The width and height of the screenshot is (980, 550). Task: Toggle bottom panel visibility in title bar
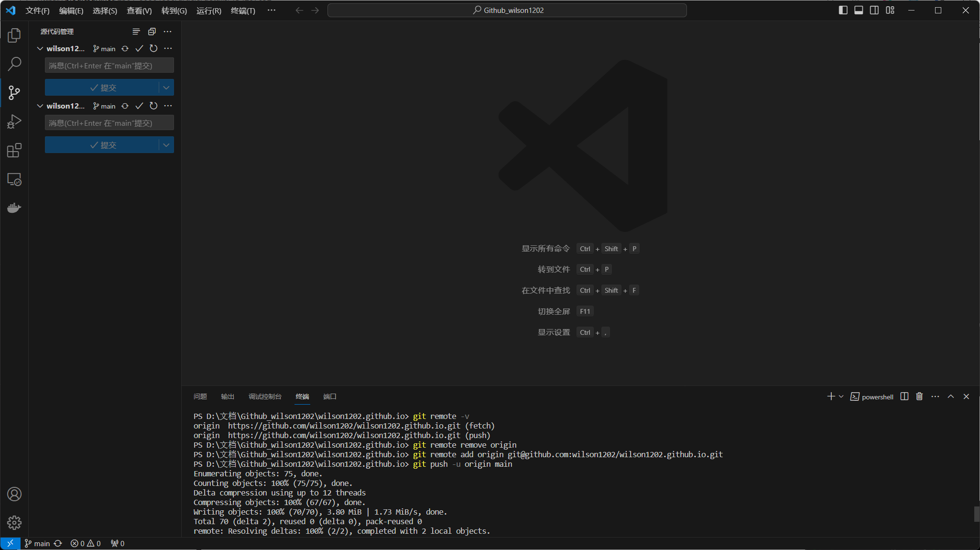tap(859, 10)
